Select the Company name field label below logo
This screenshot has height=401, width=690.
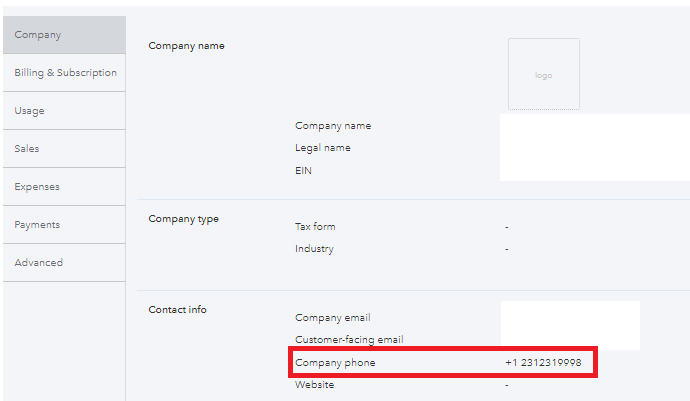coord(333,126)
